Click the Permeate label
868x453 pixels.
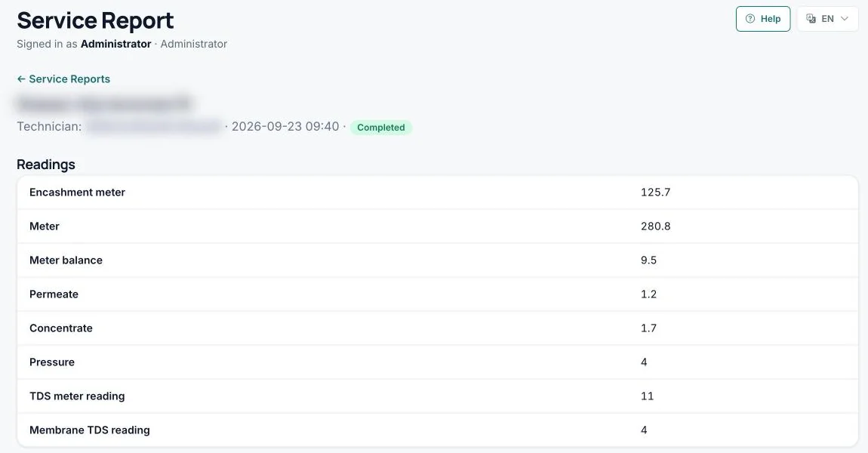point(54,294)
